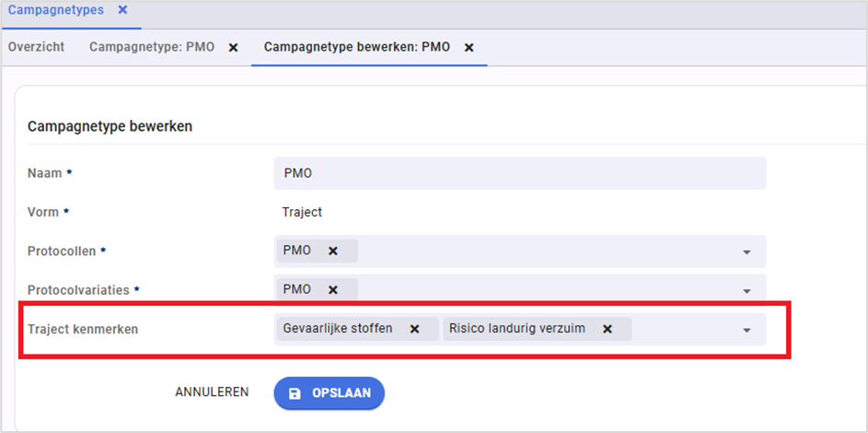Screen dimensions: 868x433
Task: Remove PMO chip from Protocollen
Action: click(333, 251)
